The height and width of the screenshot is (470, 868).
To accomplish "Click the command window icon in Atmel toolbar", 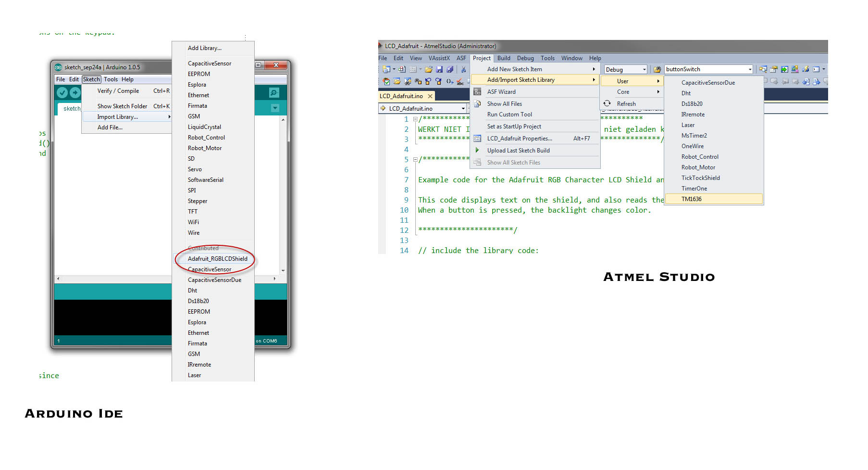I will click(816, 69).
